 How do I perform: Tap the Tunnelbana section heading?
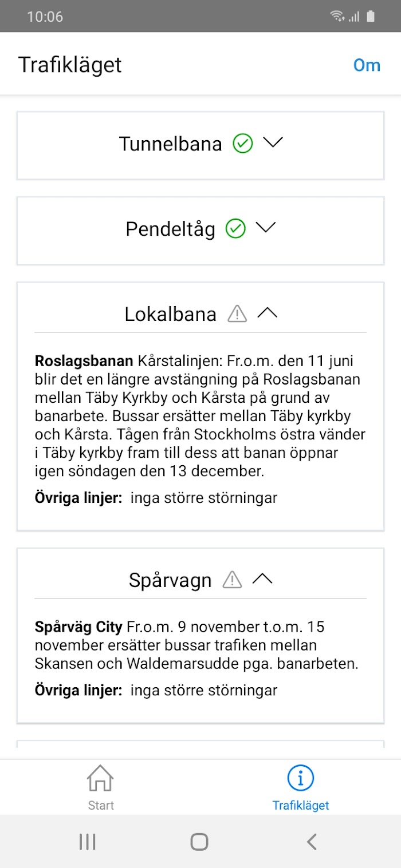tap(171, 144)
